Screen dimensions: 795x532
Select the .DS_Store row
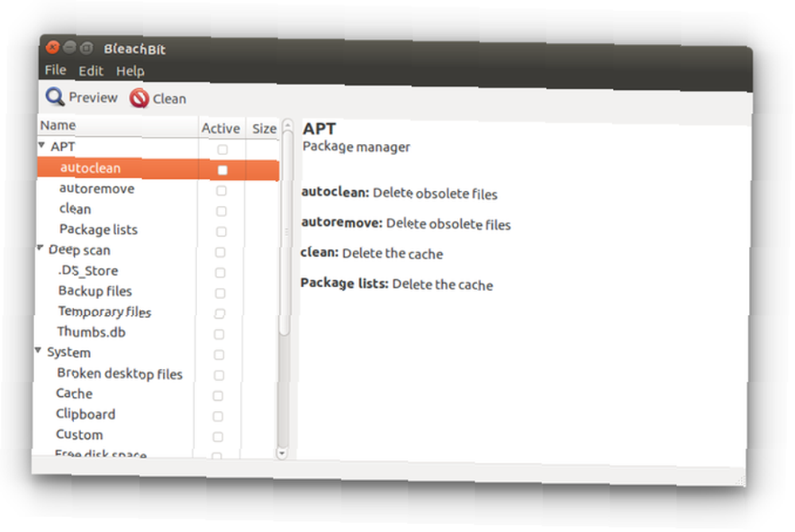click(x=156, y=271)
